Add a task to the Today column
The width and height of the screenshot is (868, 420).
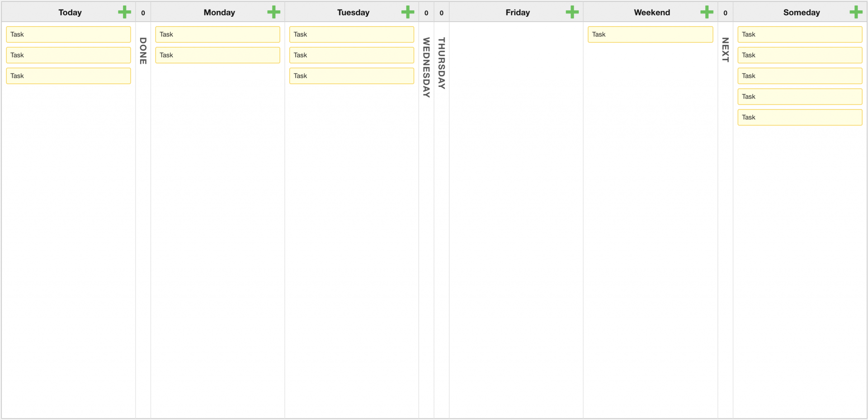pos(124,12)
